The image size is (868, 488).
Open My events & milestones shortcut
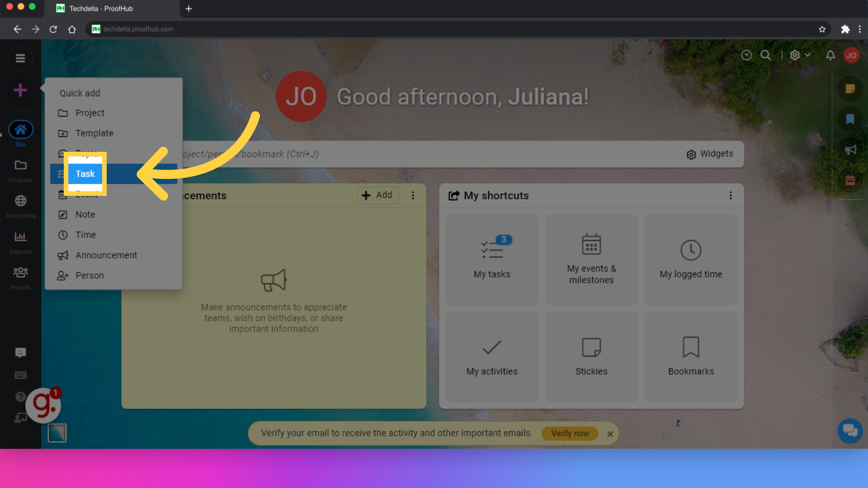(591, 257)
